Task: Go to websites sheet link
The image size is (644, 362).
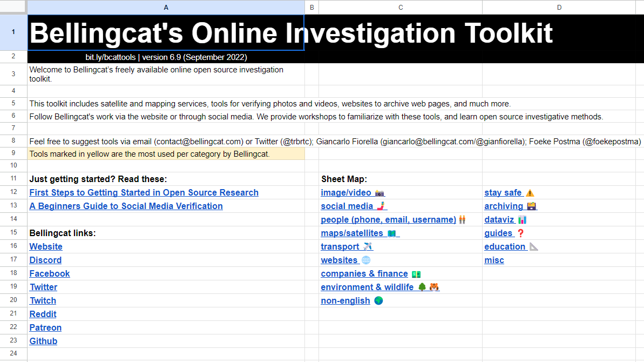Action: [339, 260]
